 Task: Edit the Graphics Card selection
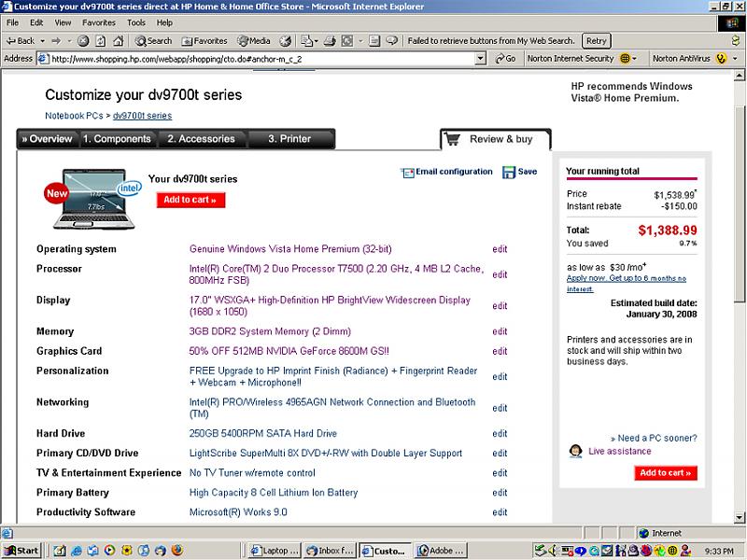pyautogui.click(x=500, y=352)
